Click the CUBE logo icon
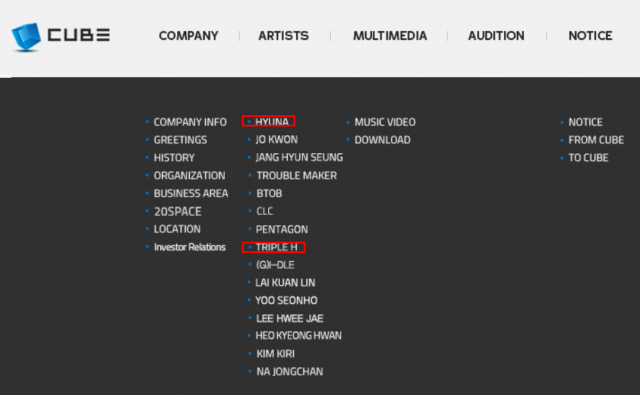Image resolution: width=640 pixels, height=395 pixels. (26, 37)
